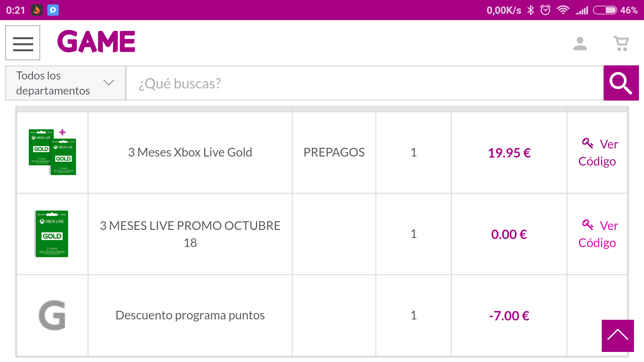
Task: Click the GAME logo
Action: coord(96,42)
